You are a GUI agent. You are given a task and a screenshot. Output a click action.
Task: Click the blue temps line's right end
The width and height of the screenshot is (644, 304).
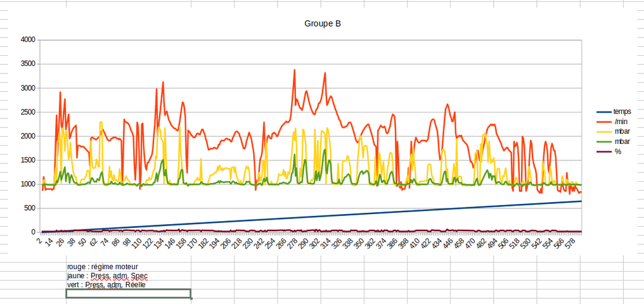tap(580, 201)
